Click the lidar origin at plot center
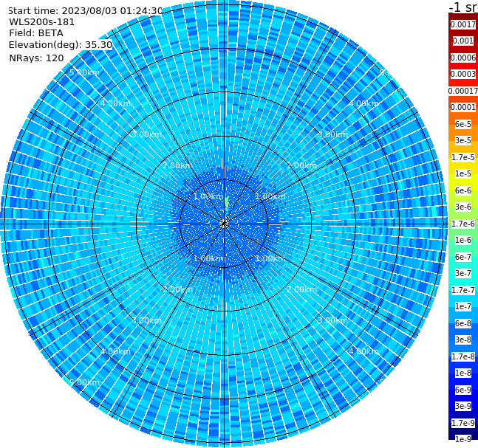Screen dimensions: 478x448 click(224, 224)
